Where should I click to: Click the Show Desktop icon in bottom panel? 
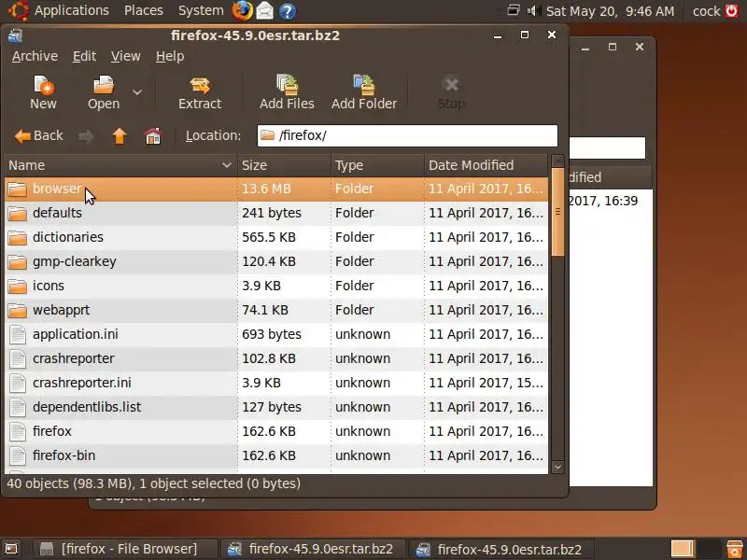tap(11, 549)
